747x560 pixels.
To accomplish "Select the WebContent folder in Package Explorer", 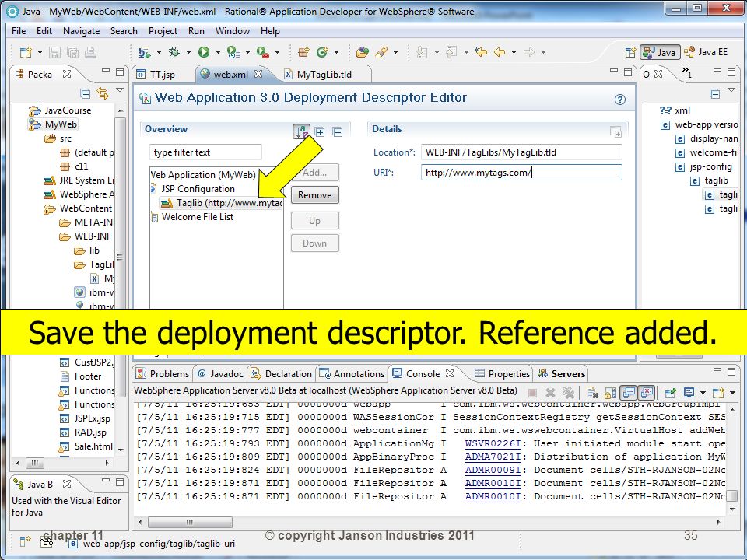I will (86, 208).
